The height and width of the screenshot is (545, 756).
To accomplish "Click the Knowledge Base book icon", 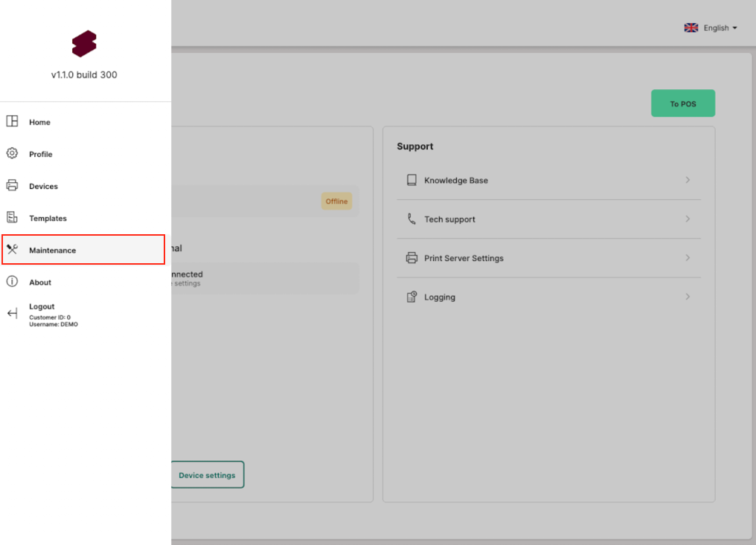I will click(x=411, y=180).
